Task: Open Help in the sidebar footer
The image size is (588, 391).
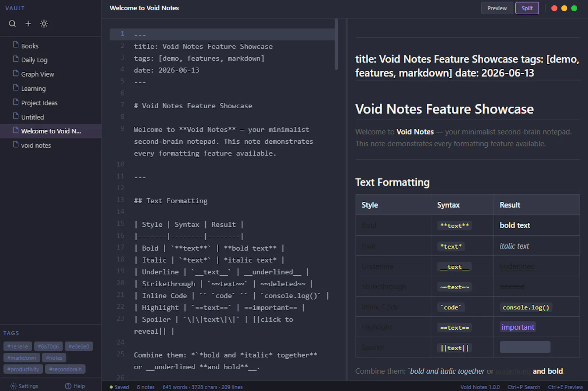Action: [x=75, y=386]
